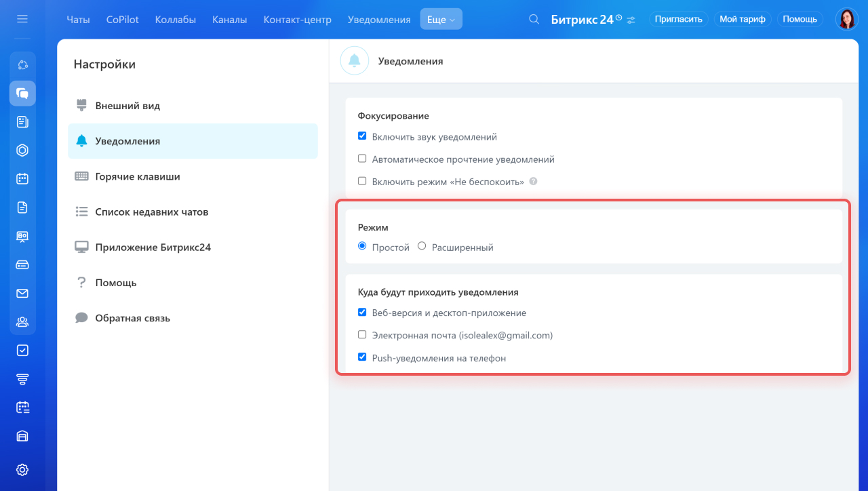868x491 pixels.
Task: Click the help question mark near «Не беспокоить»
Action: (533, 182)
